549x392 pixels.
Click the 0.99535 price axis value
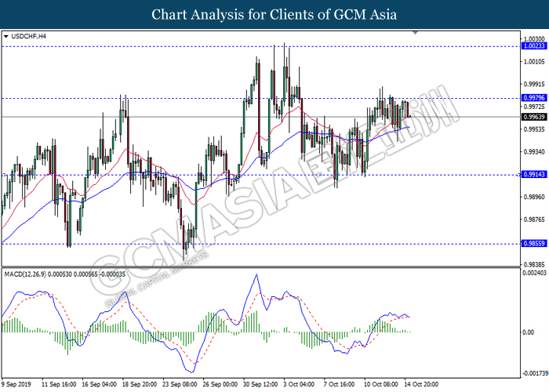tap(534, 129)
